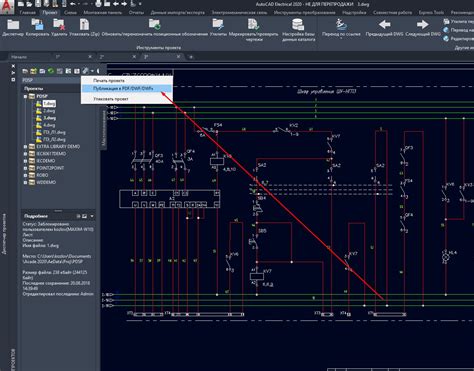The height and width of the screenshot is (371, 474).
Task: Open dropdown under Переход по ссылке
Action: (341, 38)
